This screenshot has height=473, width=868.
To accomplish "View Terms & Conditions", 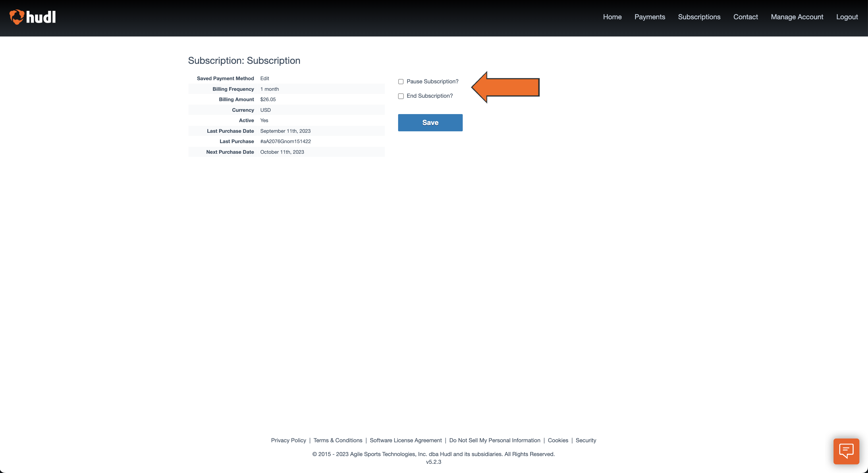I will [x=338, y=440].
